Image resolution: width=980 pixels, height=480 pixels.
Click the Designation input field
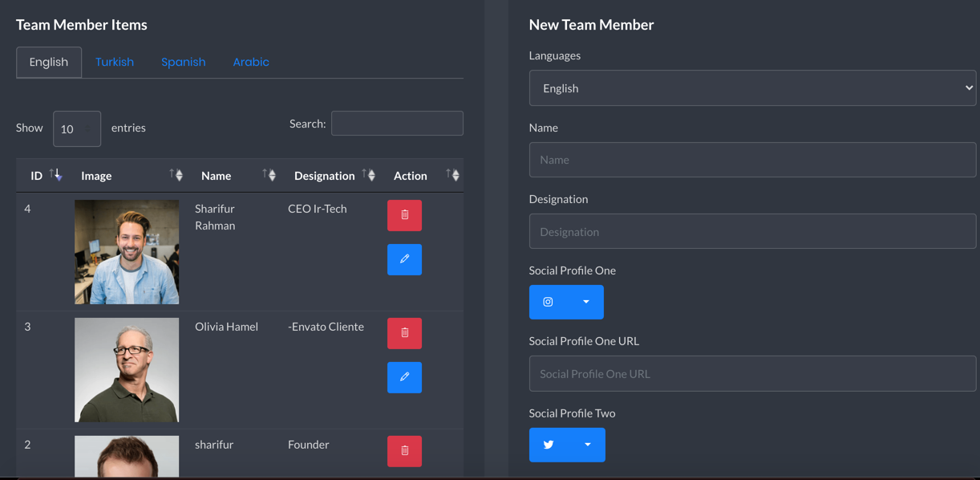[x=752, y=232]
